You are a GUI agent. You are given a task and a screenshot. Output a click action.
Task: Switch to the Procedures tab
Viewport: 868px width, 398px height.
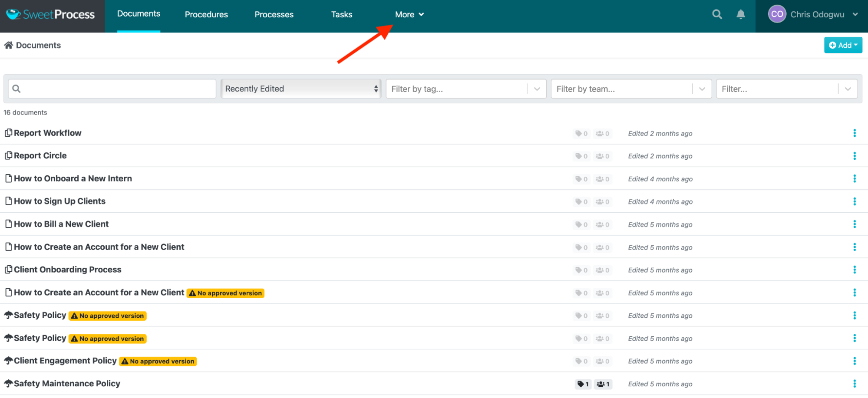coord(206,14)
